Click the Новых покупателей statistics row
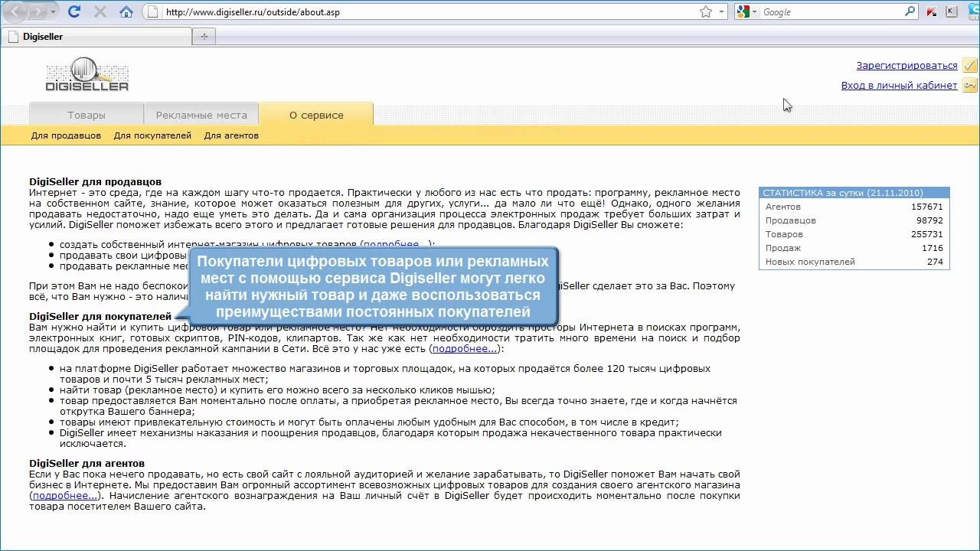The height and width of the screenshot is (551, 980). tap(854, 262)
